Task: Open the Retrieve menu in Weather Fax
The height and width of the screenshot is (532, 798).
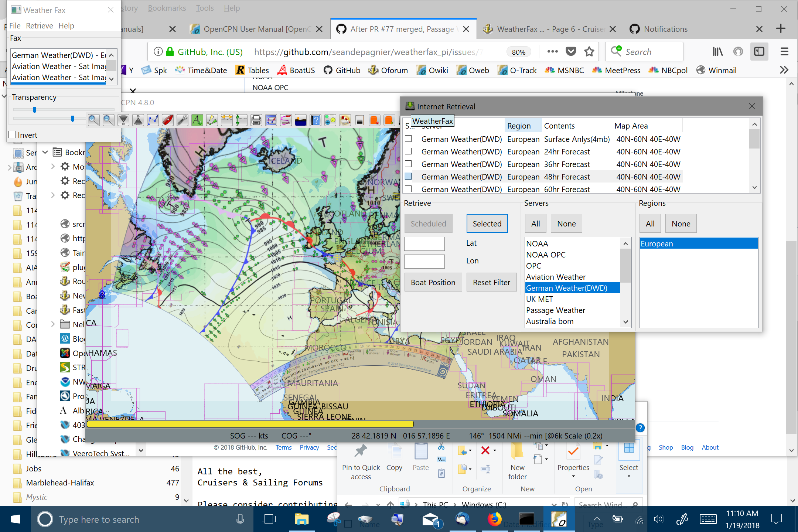Action: tap(40, 25)
